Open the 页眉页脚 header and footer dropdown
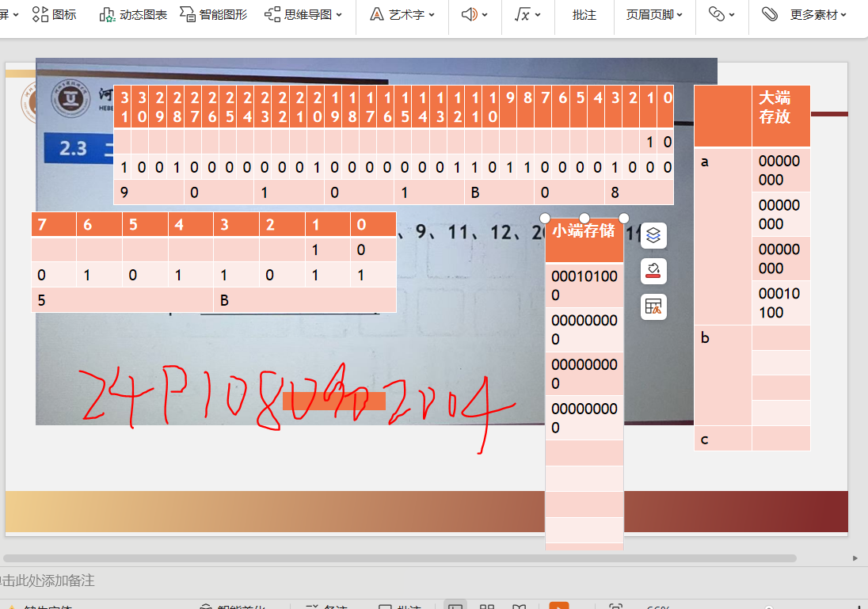Screen dimensions: 868x609 [653, 14]
